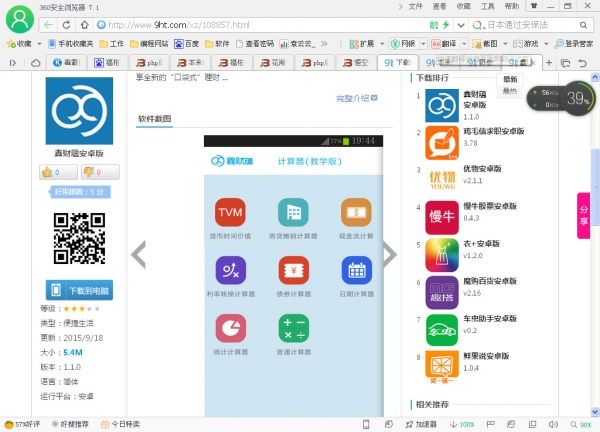Image resolution: width=600 pixels, height=432 pixels.
Task: Click 衣+ rainbow app icon
Action: coord(442,255)
